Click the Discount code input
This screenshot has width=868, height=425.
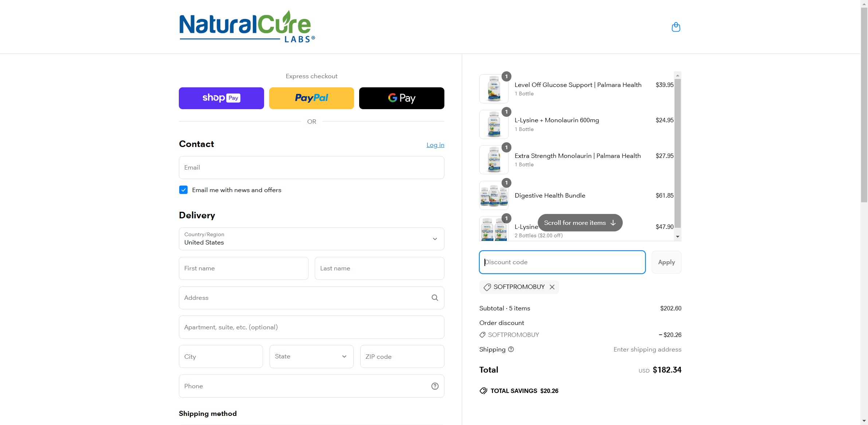click(562, 262)
